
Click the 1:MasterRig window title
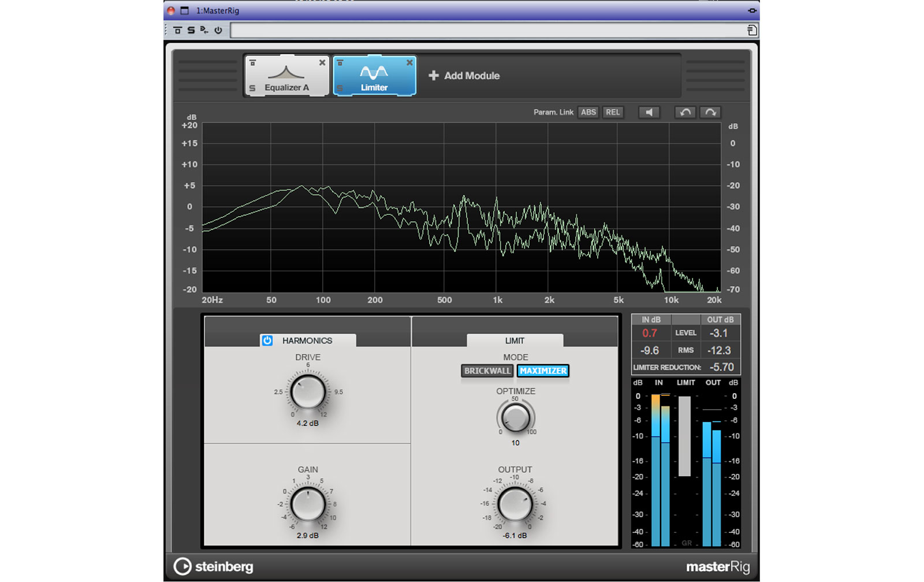[217, 10]
